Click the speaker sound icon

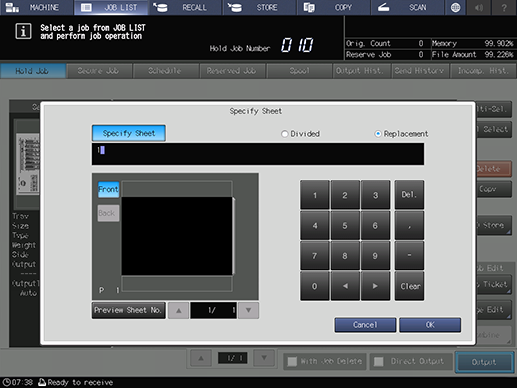click(479, 7)
